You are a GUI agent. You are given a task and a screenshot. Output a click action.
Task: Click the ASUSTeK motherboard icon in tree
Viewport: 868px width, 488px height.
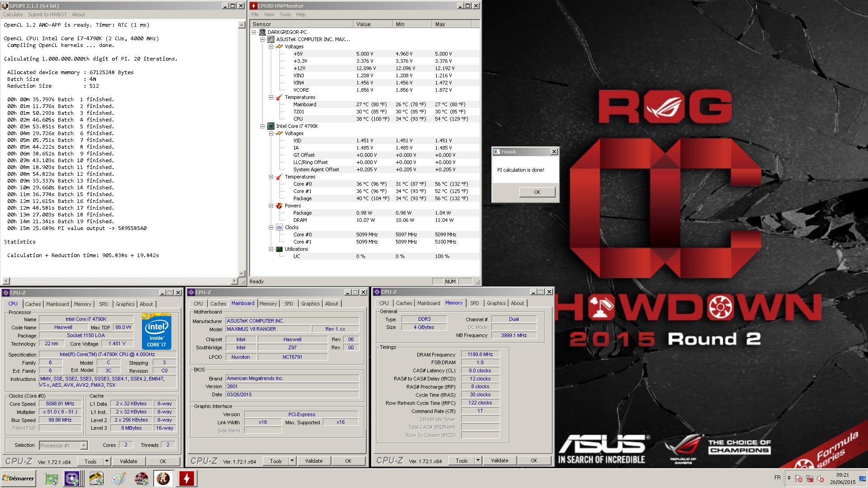(271, 39)
